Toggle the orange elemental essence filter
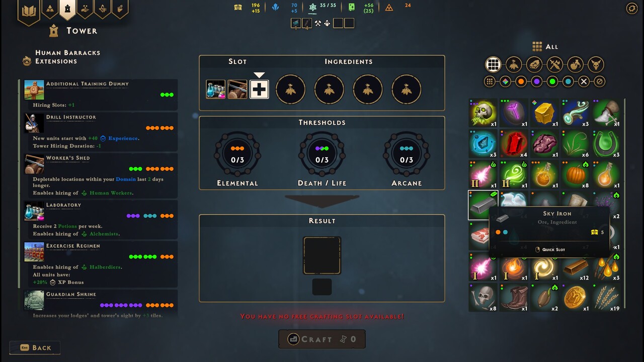The height and width of the screenshot is (362, 644). pos(521,81)
